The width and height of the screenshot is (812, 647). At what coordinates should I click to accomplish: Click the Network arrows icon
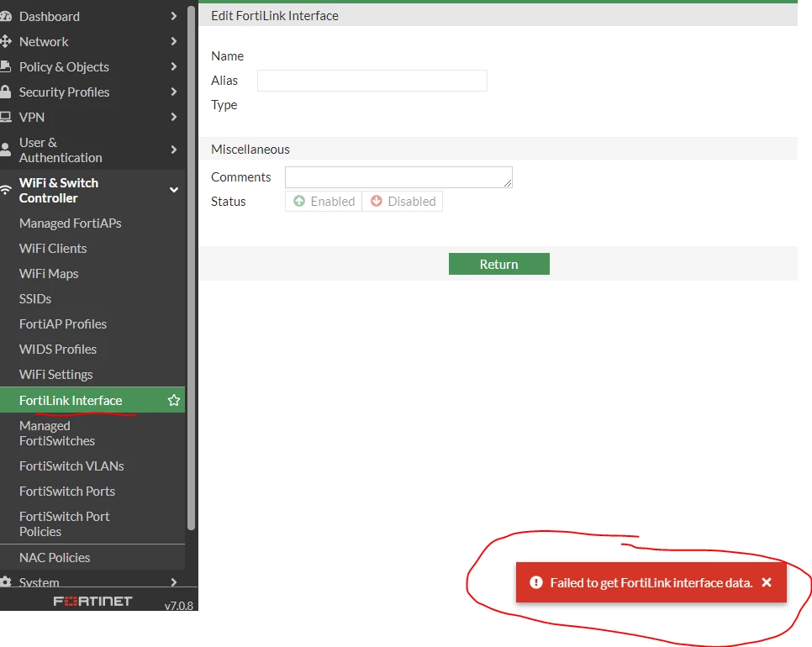pyautogui.click(x=5, y=41)
